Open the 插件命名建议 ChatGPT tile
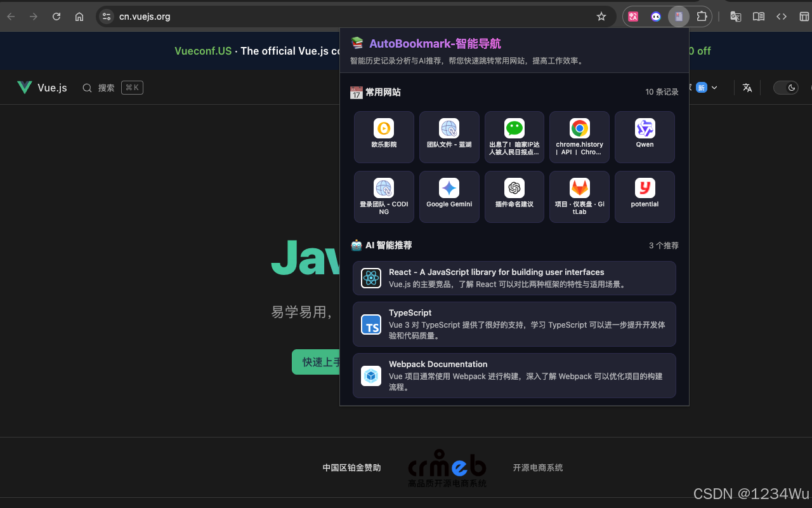 (514, 197)
